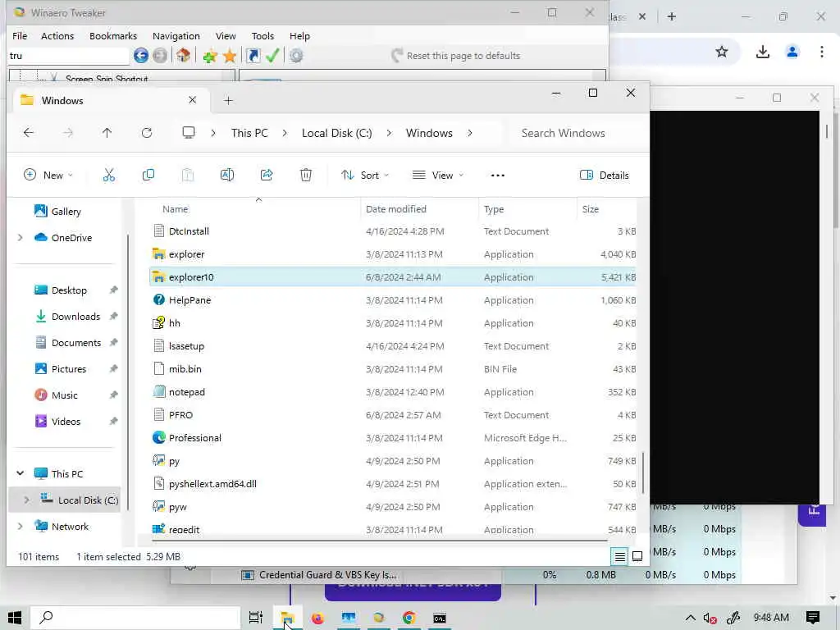840x630 pixels.
Task: Click Winaero Tweaker home icon
Action: (183, 55)
